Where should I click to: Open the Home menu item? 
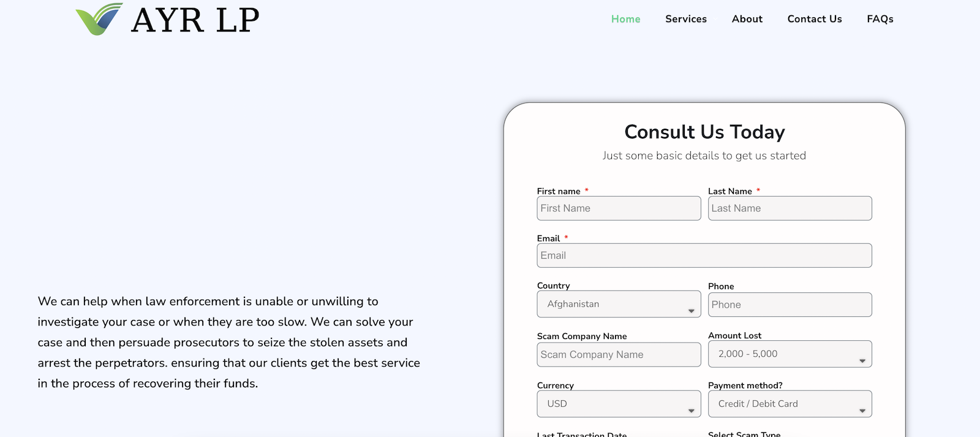point(625,19)
